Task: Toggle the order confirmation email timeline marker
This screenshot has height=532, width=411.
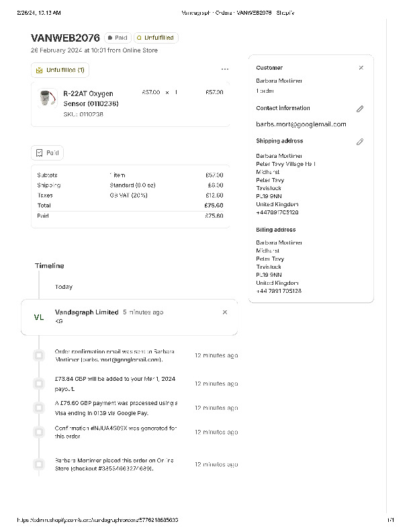Action: [39, 355]
